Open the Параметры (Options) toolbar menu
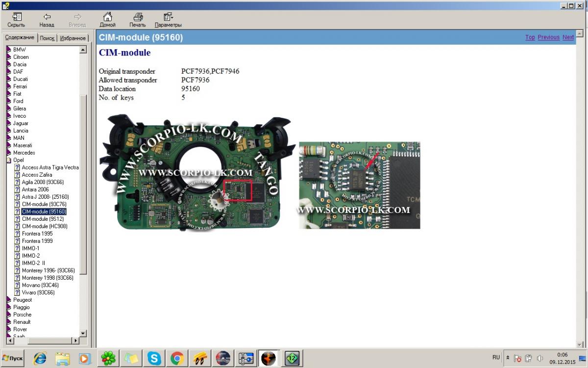588x368 pixels. click(168, 20)
